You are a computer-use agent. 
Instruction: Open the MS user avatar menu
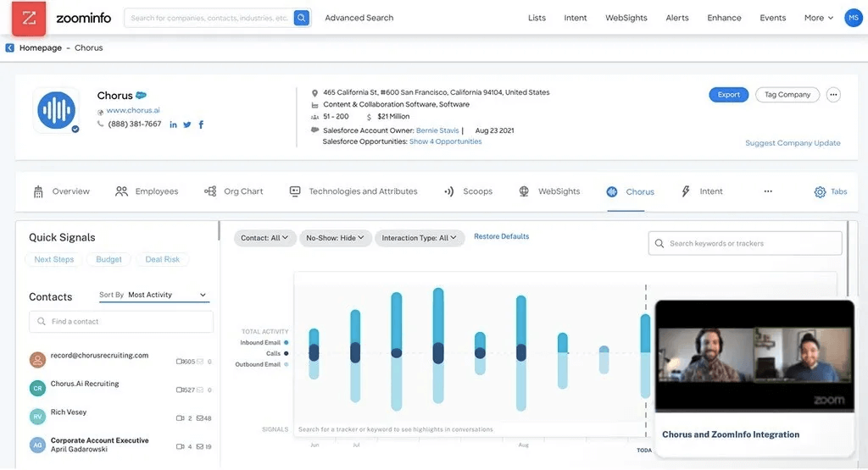[x=853, y=18]
